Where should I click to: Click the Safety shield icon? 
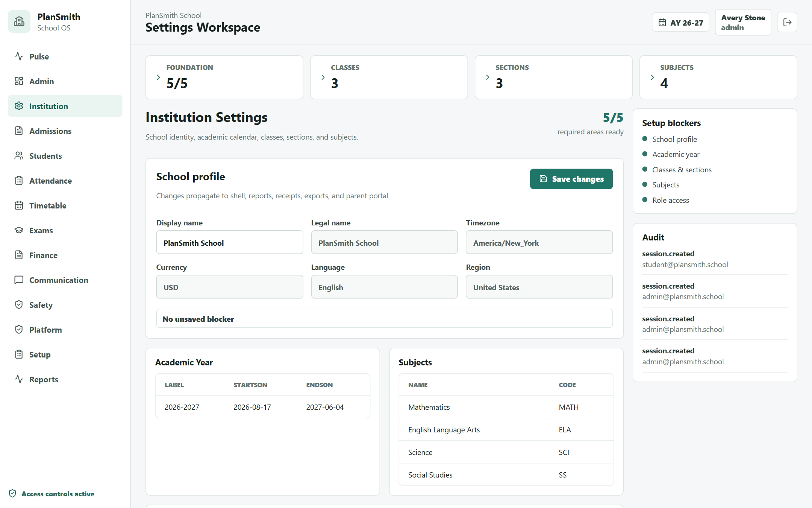coord(19,305)
